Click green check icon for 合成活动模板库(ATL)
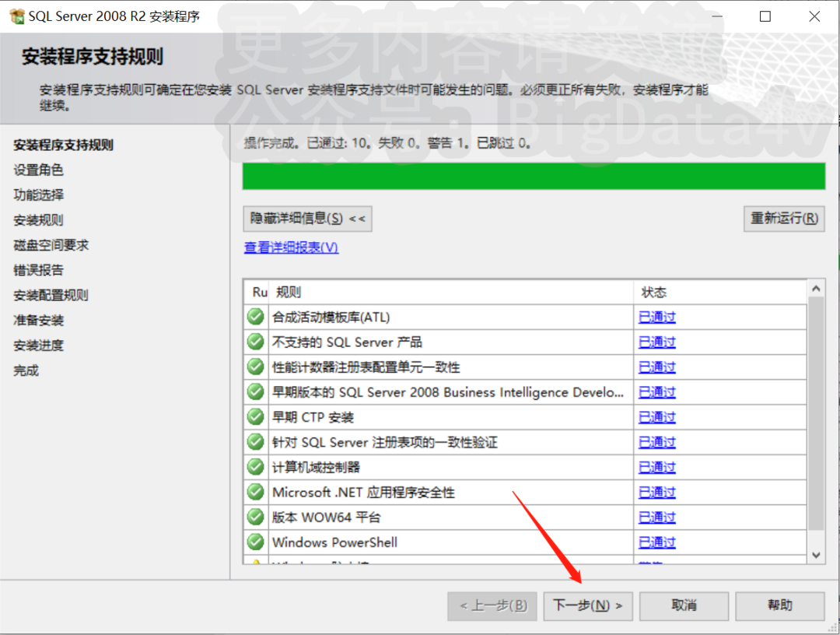This screenshot has width=840, height=635. [x=256, y=317]
